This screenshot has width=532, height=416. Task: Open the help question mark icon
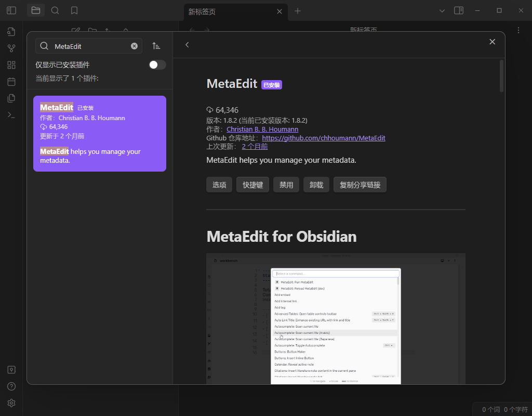point(11,386)
